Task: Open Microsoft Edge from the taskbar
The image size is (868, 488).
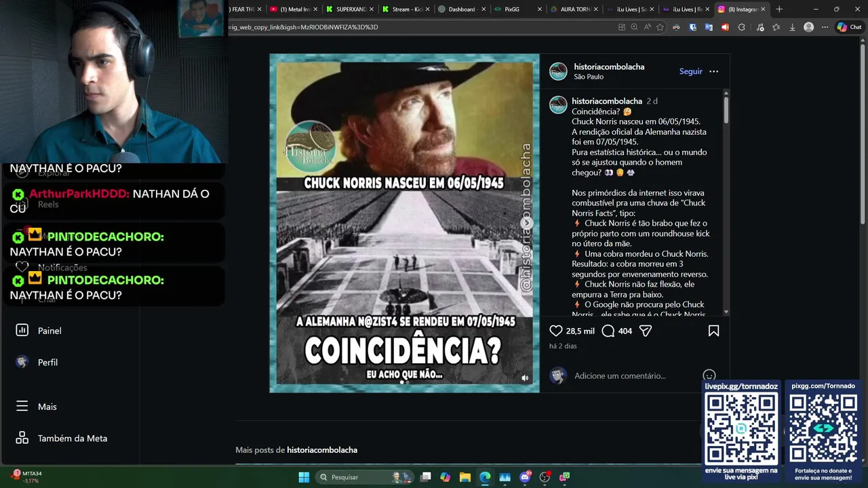Action: point(485,477)
